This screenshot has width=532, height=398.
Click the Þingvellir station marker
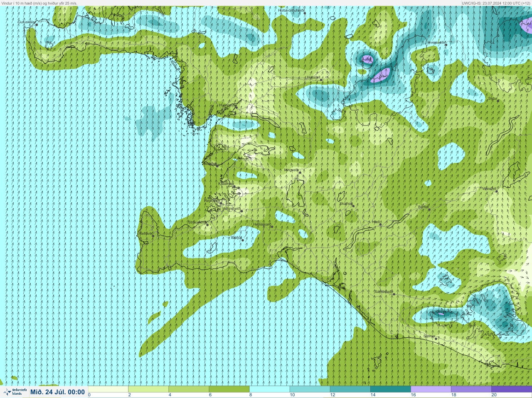click(300, 172)
